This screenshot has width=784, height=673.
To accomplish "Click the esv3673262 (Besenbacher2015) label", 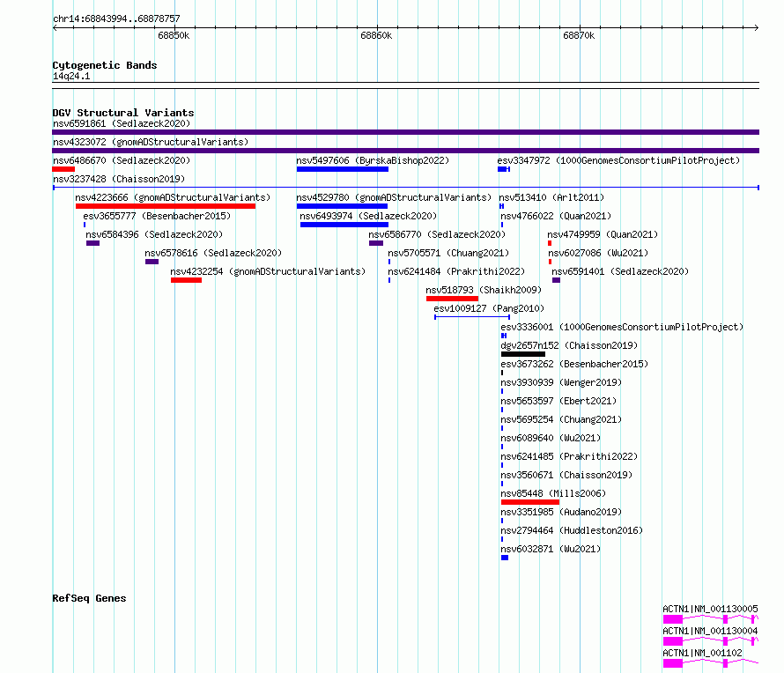I will coord(574,364).
